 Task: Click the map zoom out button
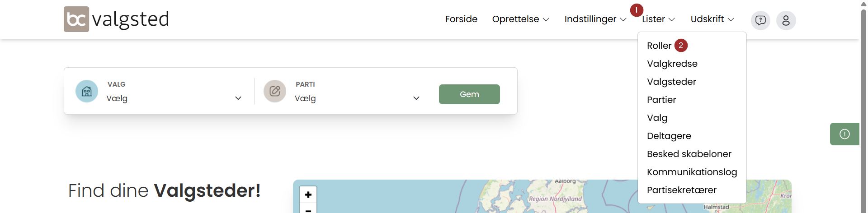(x=308, y=210)
